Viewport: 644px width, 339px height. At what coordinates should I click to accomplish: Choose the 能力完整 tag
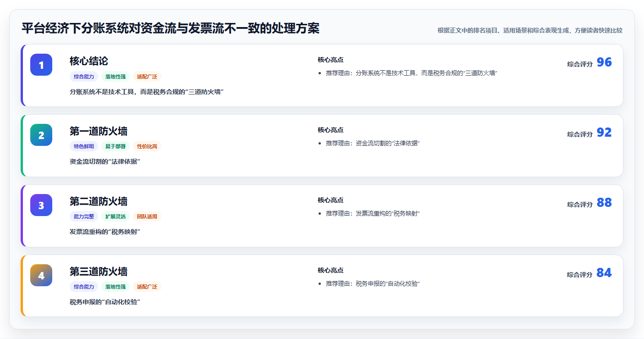click(x=84, y=217)
